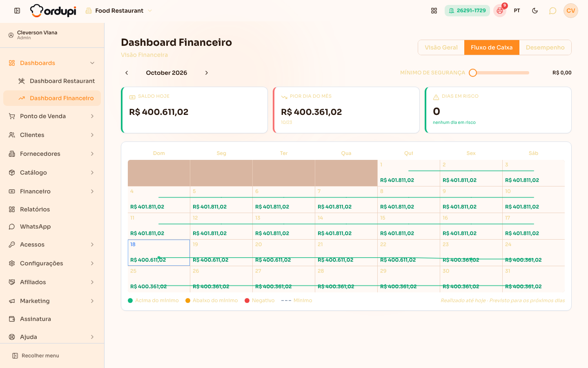Screen dimensions: 588x368
Task: Expand the Financeiro menu
Action: click(52, 191)
